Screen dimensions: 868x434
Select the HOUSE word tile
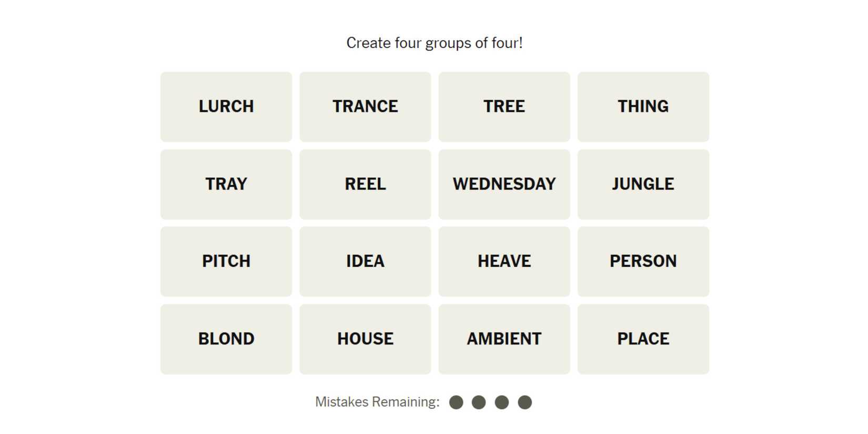pyautogui.click(x=365, y=339)
